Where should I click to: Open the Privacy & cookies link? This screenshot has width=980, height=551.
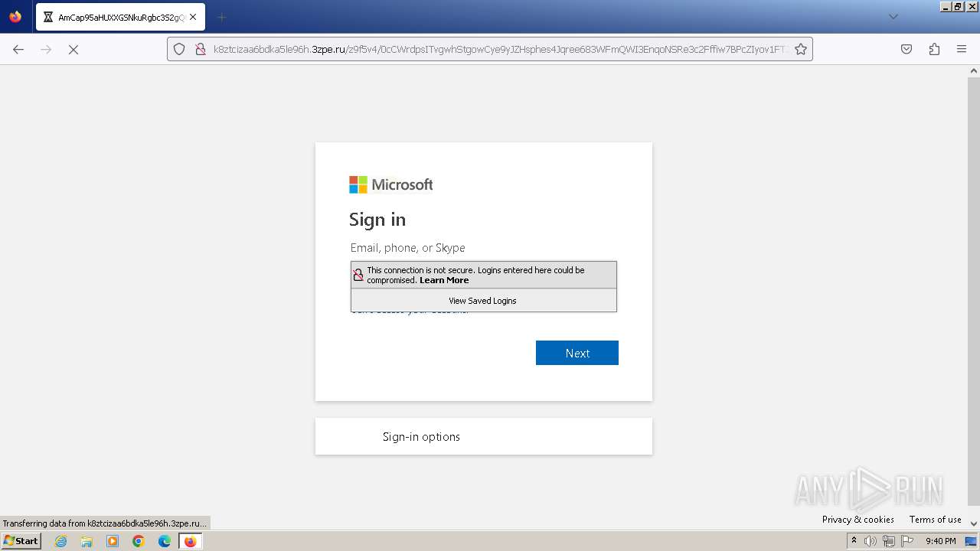click(858, 519)
